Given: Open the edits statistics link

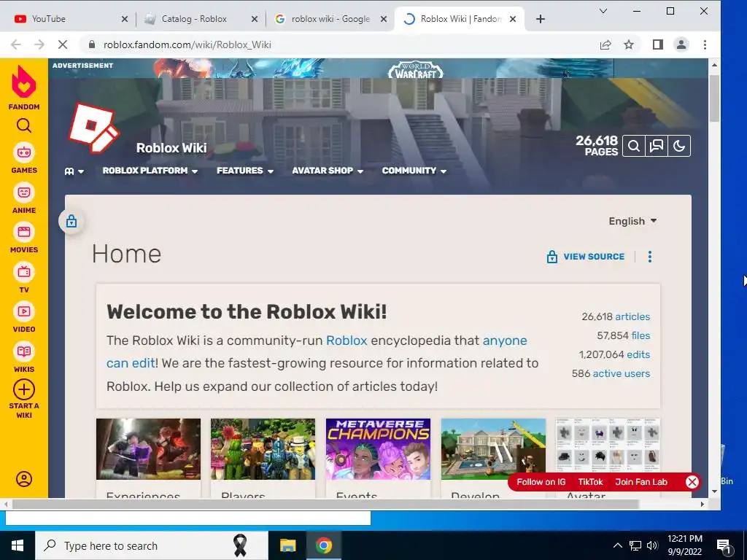Looking at the screenshot, I should [638, 355].
